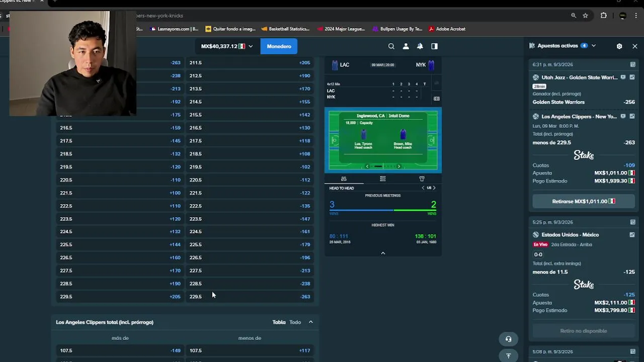This screenshot has width=644, height=362.
Task: Open the Bullpen Usage By Te... bookmark
Action: tap(397, 29)
